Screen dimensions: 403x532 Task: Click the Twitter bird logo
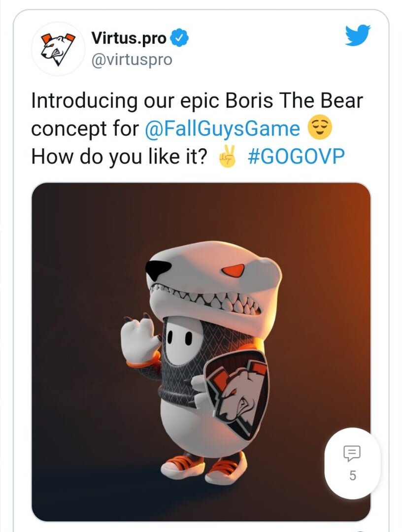pos(357,35)
